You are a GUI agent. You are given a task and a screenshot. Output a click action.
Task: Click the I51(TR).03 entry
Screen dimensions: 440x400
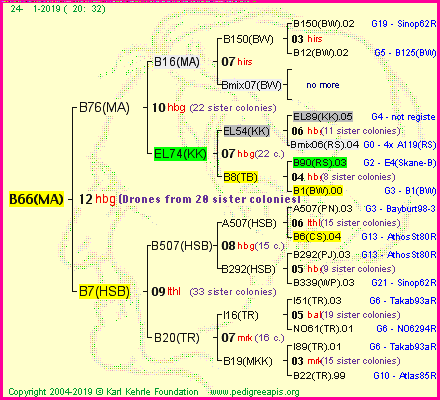[317, 301]
